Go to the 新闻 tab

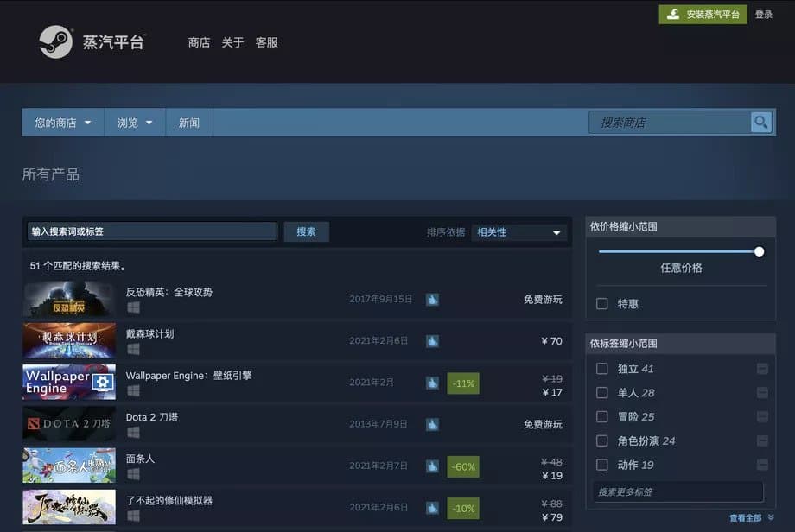[189, 123]
